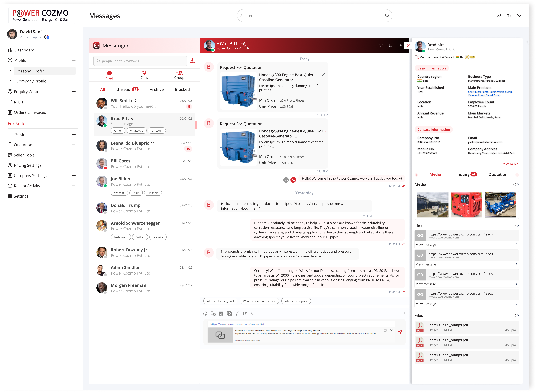
Task: Expand the Pricing Settings menu
Action: pos(74,165)
